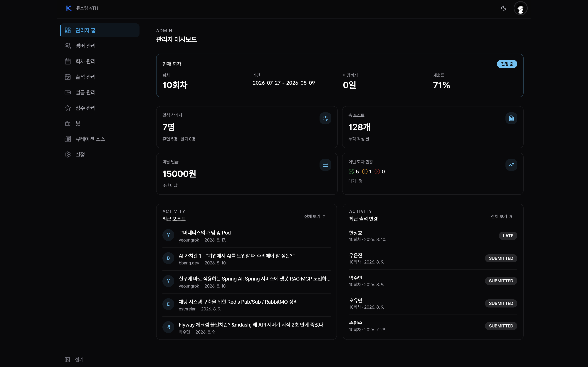Click the B avatar for bbang.dev
The image size is (588, 367).
point(168,258)
